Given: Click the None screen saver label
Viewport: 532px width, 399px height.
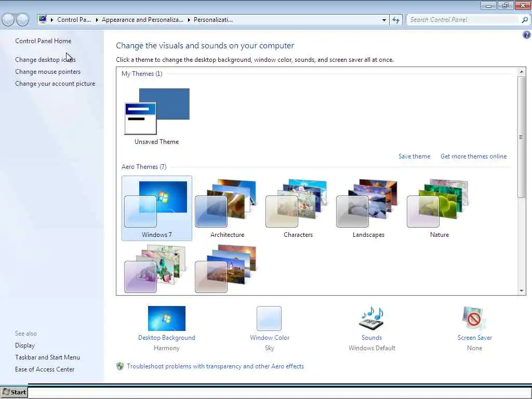Looking at the screenshot, I should point(474,348).
